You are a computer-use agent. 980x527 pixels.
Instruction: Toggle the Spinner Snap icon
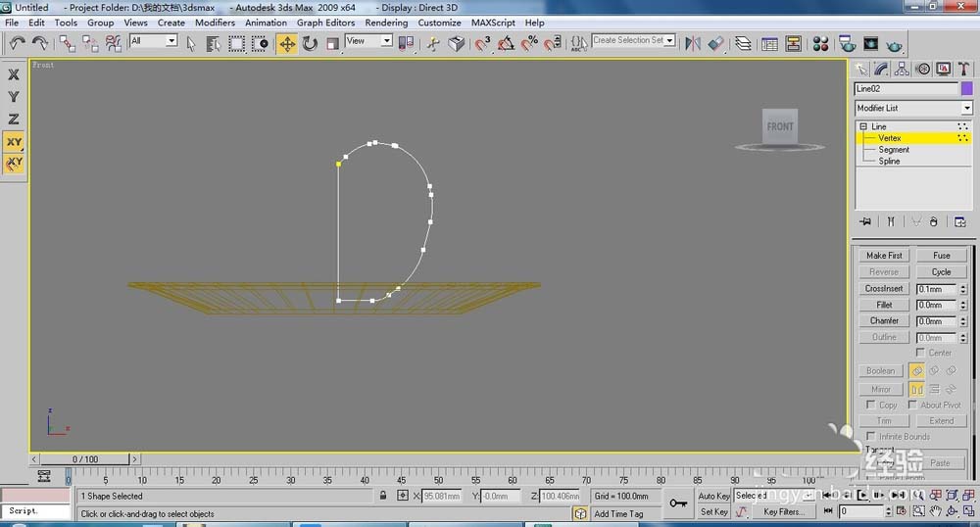[x=553, y=43]
